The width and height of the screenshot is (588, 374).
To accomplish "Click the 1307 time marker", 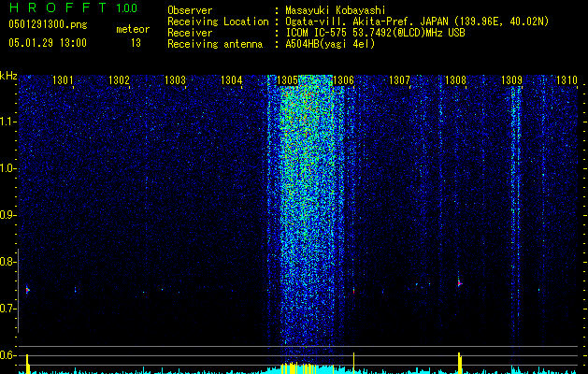I will pyautogui.click(x=400, y=80).
